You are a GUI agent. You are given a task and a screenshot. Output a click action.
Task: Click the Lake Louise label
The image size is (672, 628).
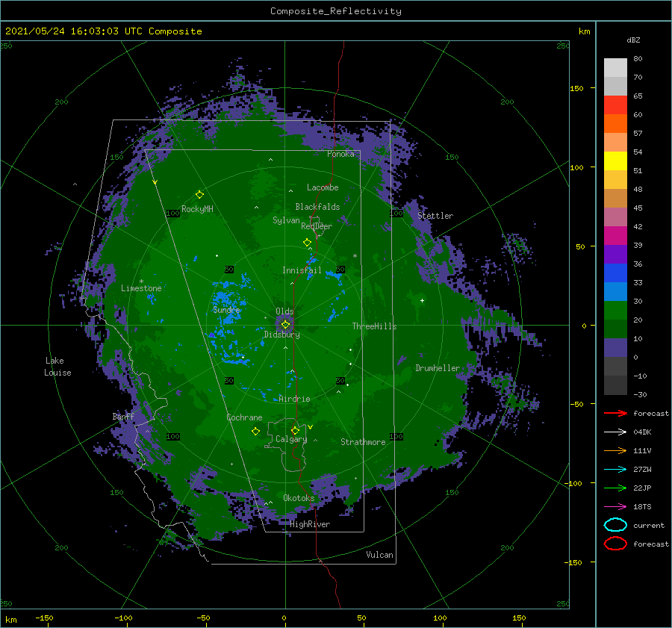pos(57,367)
